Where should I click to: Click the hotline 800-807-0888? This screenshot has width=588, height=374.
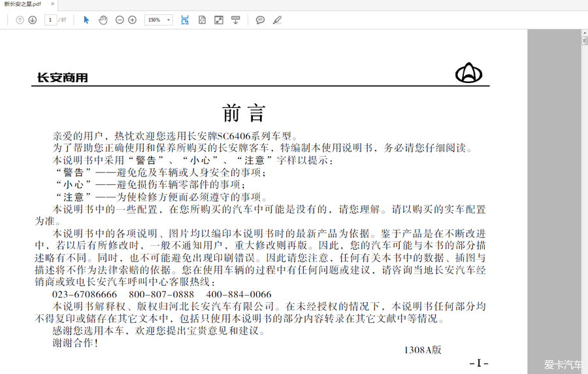[x=161, y=294]
